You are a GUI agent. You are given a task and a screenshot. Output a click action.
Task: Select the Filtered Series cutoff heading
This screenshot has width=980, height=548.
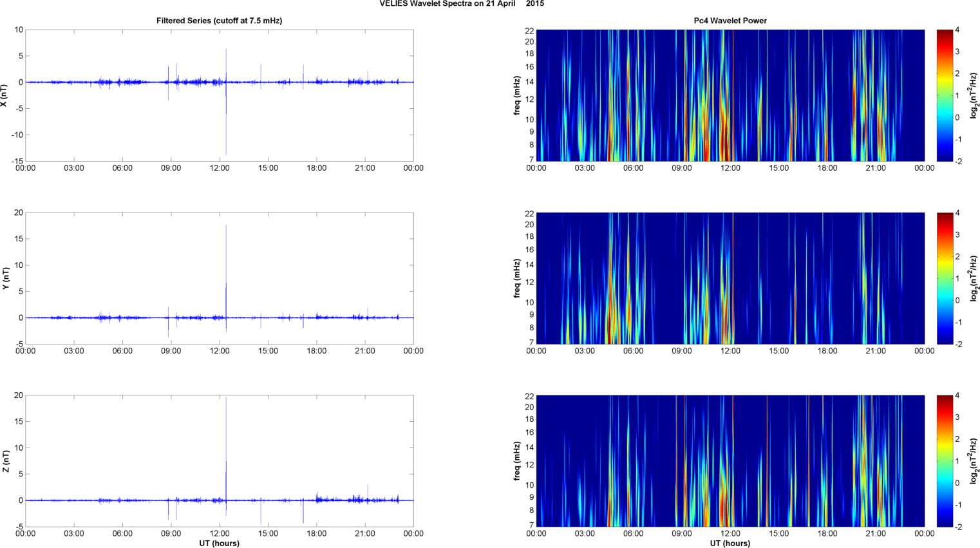coord(219,21)
